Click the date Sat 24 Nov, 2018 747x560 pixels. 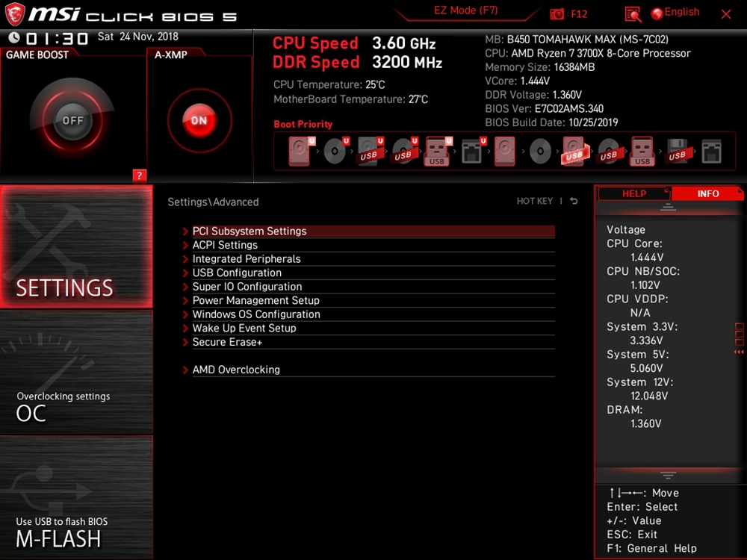[x=138, y=37]
